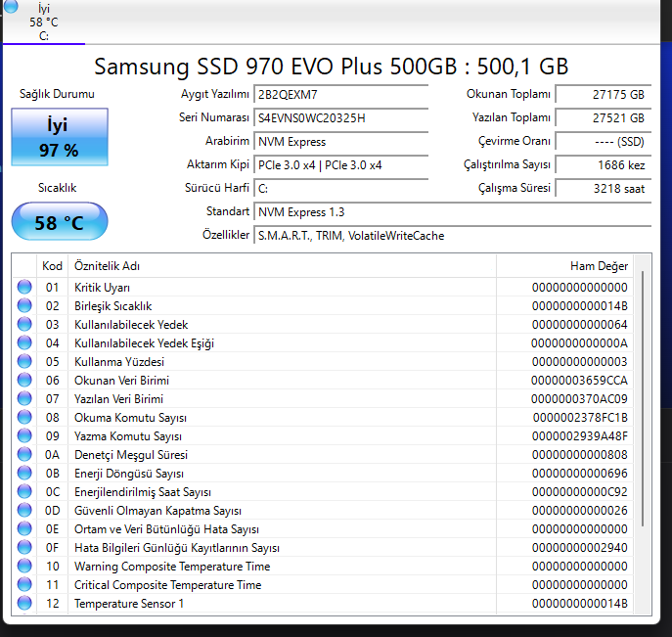Click the Öznitelik Adı column header
This screenshot has height=637, width=672.
pos(282,266)
